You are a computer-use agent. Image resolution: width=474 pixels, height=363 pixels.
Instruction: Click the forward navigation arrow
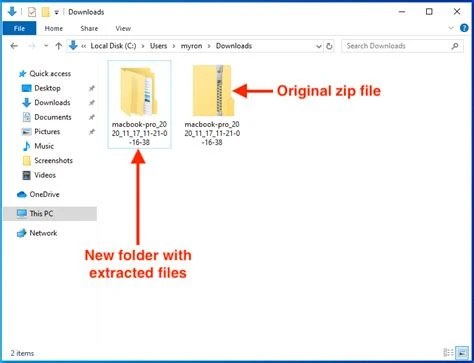tap(32, 46)
